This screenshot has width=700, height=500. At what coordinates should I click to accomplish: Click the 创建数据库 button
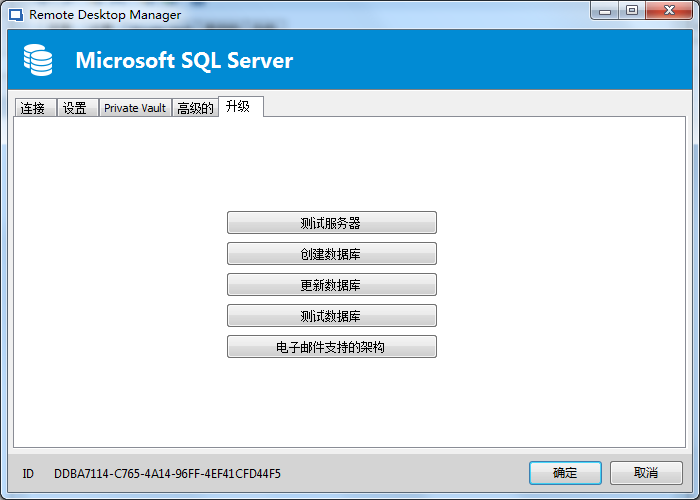click(x=332, y=254)
